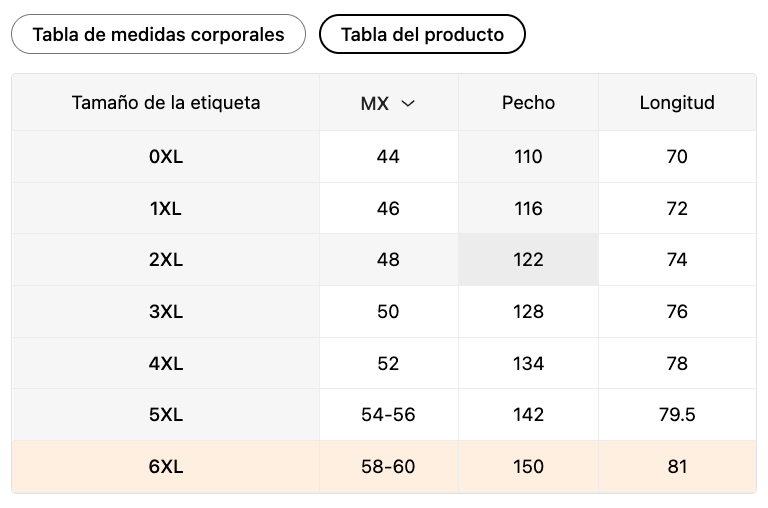Choose the 3XL size row label
This screenshot has height=508, width=768.
[166, 312]
